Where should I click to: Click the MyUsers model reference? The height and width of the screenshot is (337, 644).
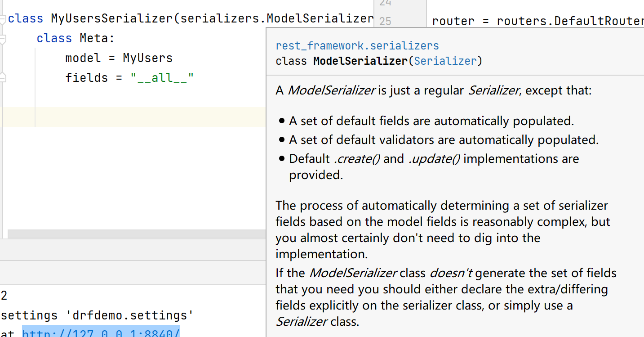(147, 58)
